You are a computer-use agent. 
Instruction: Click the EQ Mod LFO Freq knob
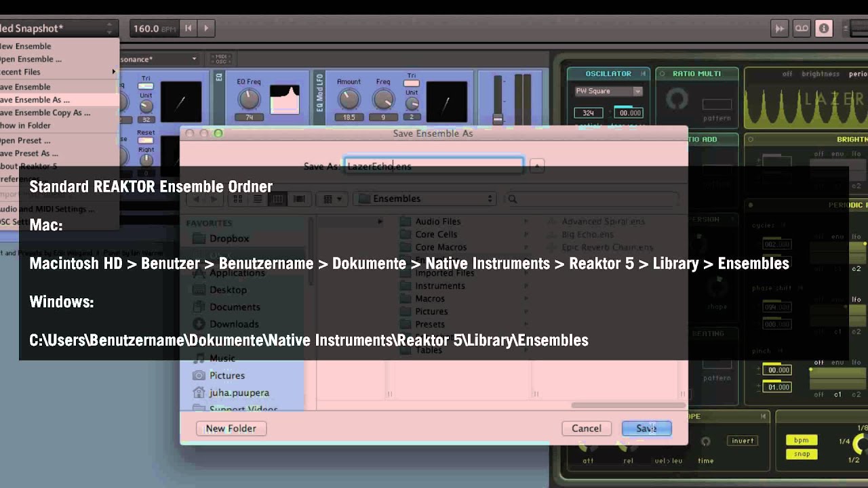click(x=383, y=100)
